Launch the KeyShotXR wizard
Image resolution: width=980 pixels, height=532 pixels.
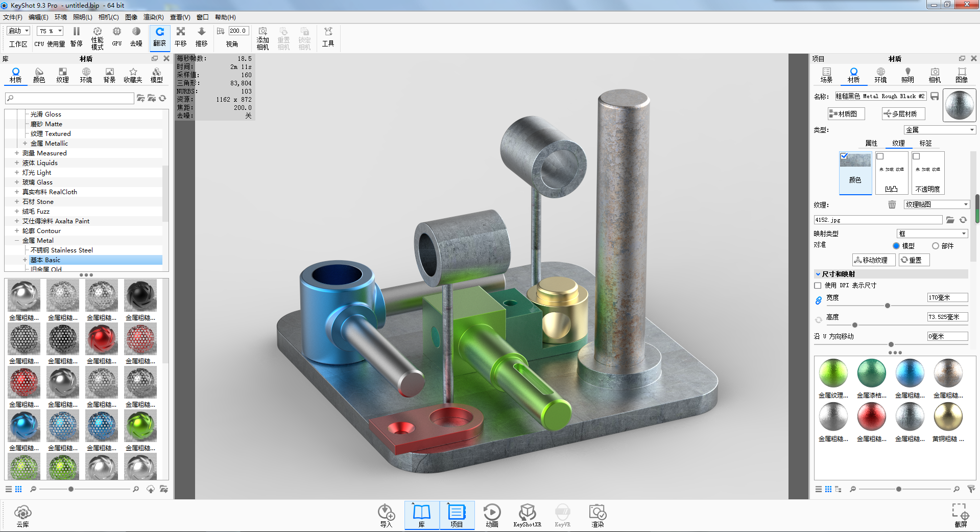coord(527,516)
